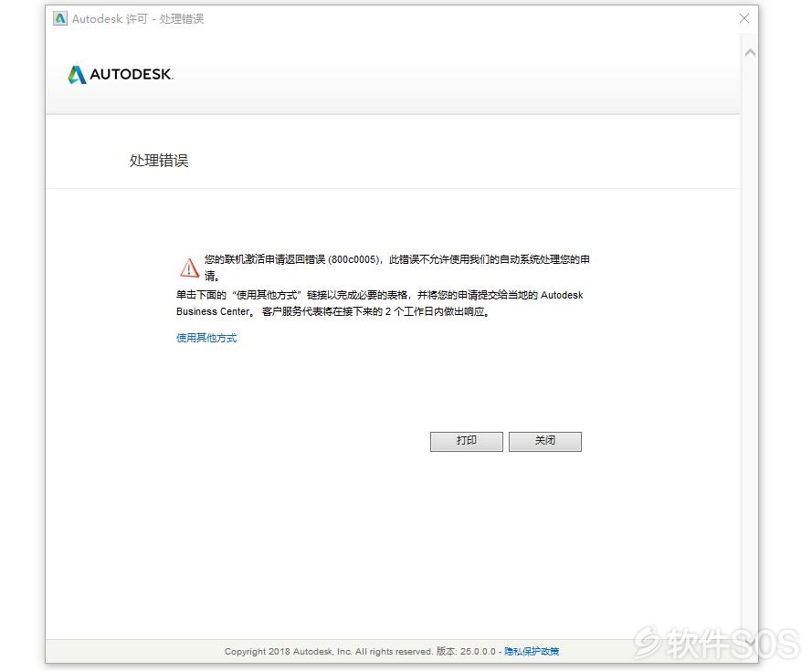Click the Autodesk icon in the title bar

click(x=60, y=18)
